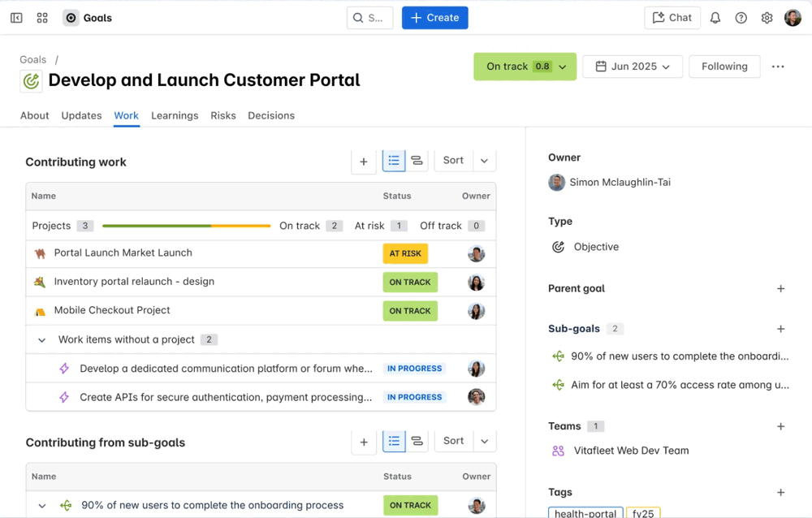Open Vitafleet Web Dev Team link
This screenshot has width=812, height=518.
point(631,451)
